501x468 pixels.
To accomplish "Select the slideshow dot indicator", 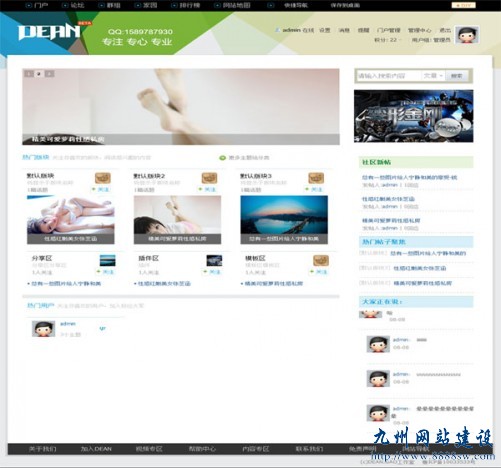I will point(39,74).
